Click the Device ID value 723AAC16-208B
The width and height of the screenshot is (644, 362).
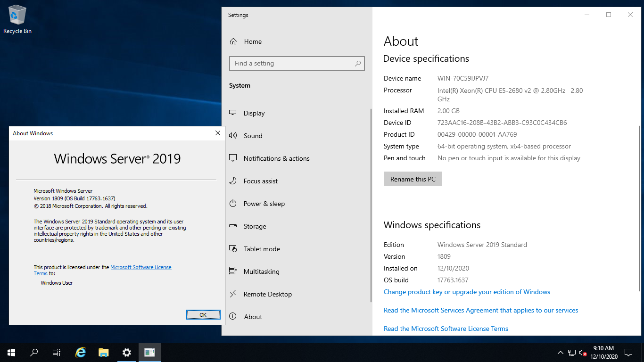click(502, 123)
